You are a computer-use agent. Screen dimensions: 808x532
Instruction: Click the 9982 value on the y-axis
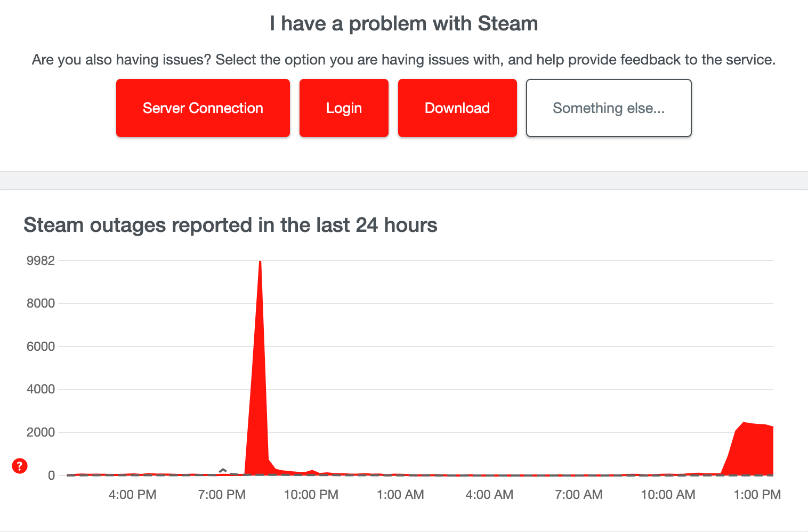coord(41,261)
